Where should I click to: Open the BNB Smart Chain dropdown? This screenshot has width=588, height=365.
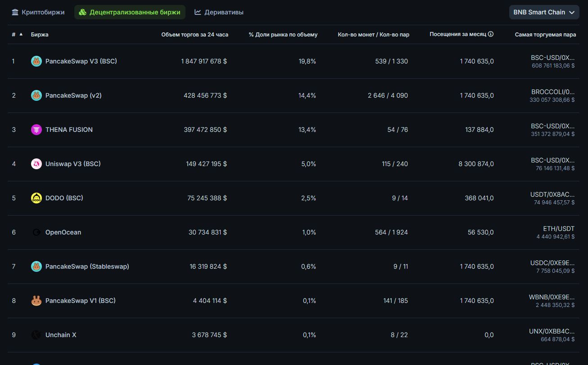tap(544, 12)
